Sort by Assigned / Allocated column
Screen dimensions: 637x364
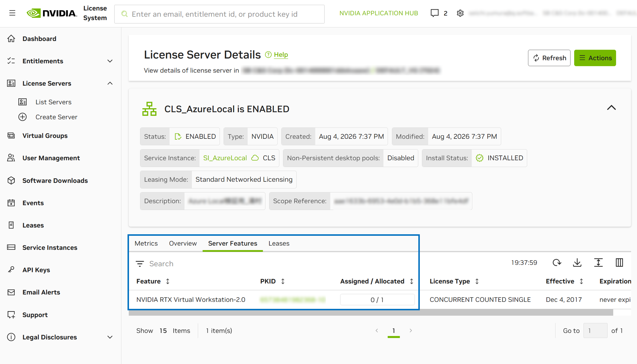tap(411, 281)
